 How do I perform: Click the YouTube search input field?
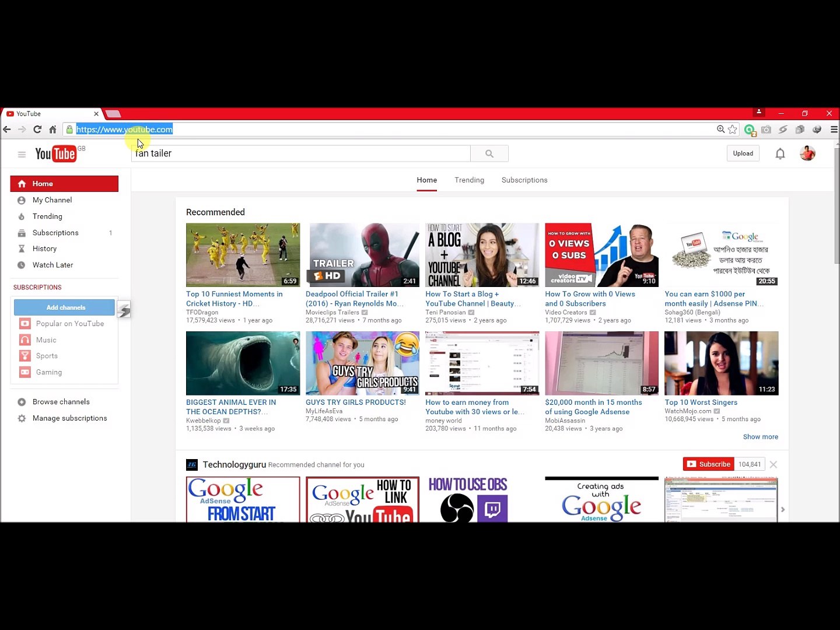pos(301,153)
